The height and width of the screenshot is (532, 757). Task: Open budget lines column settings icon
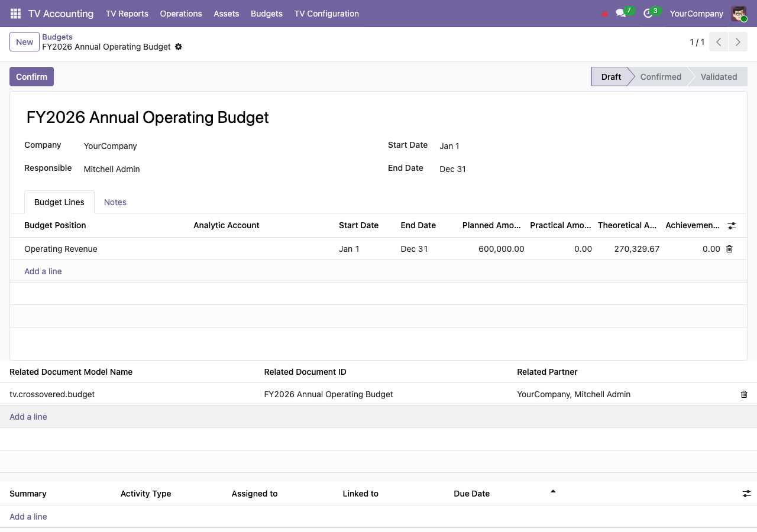coord(732,226)
